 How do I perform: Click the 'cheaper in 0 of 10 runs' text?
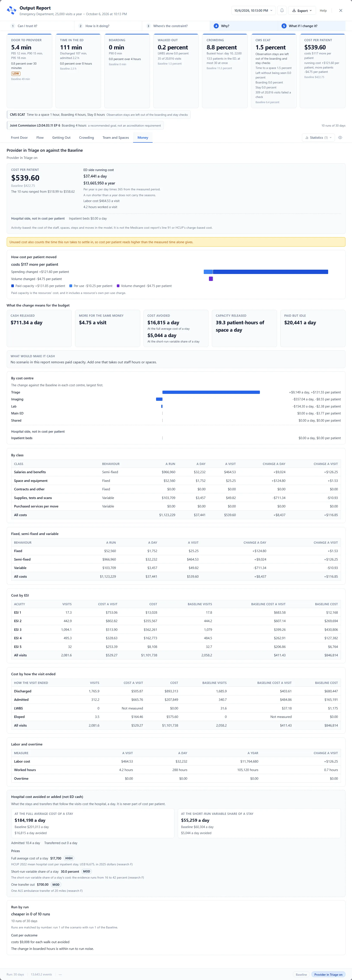(x=30, y=914)
